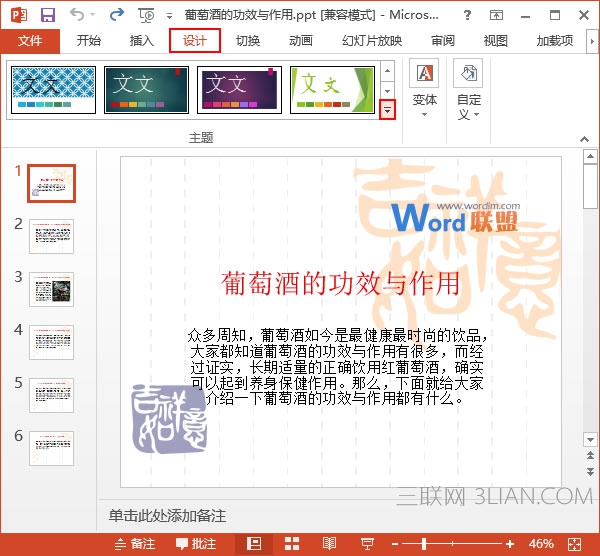Open the undo history dropdown arrow
600x556 pixels.
pos(93,15)
